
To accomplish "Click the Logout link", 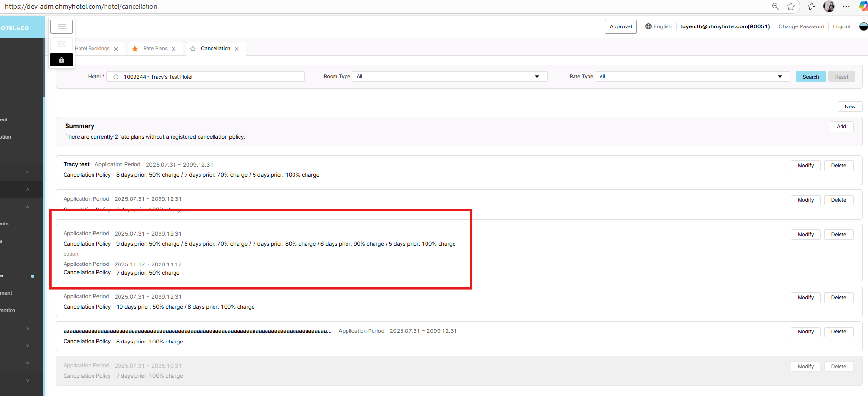I will (x=841, y=26).
